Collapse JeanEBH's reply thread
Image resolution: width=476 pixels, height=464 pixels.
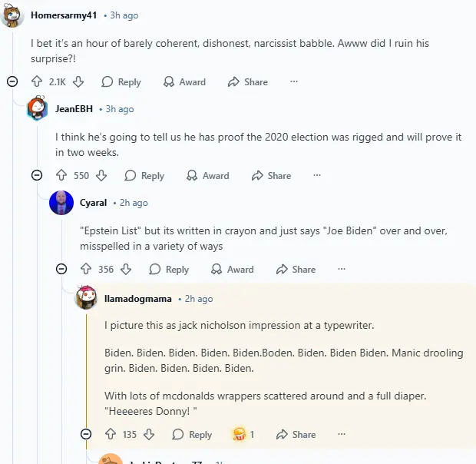(37, 175)
